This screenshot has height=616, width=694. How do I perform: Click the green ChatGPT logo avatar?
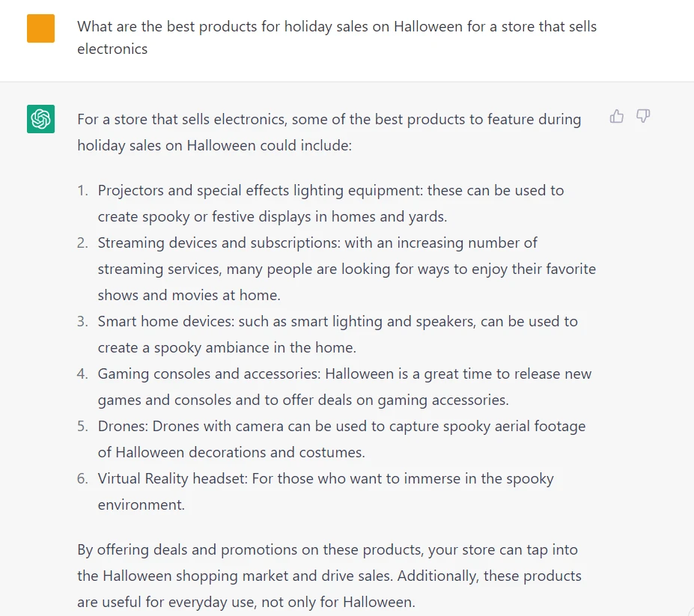click(x=40, y=119)
